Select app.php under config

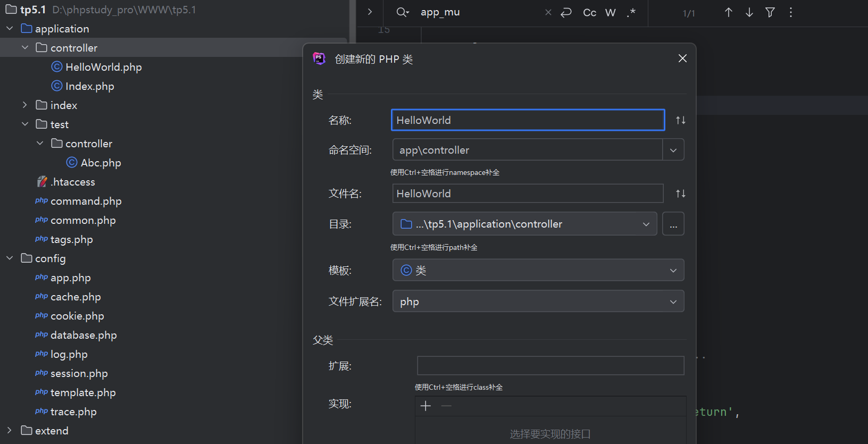coord(71,278)
